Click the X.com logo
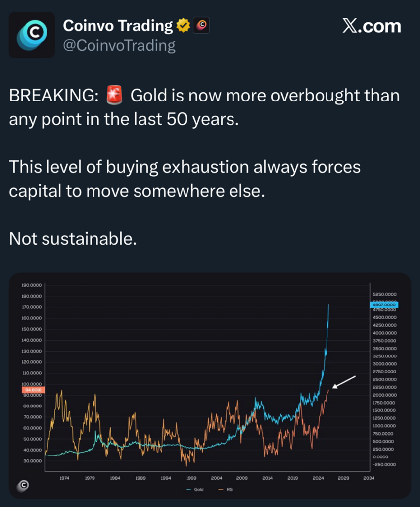Screen dimensions: 420x507 coord(372,26)
